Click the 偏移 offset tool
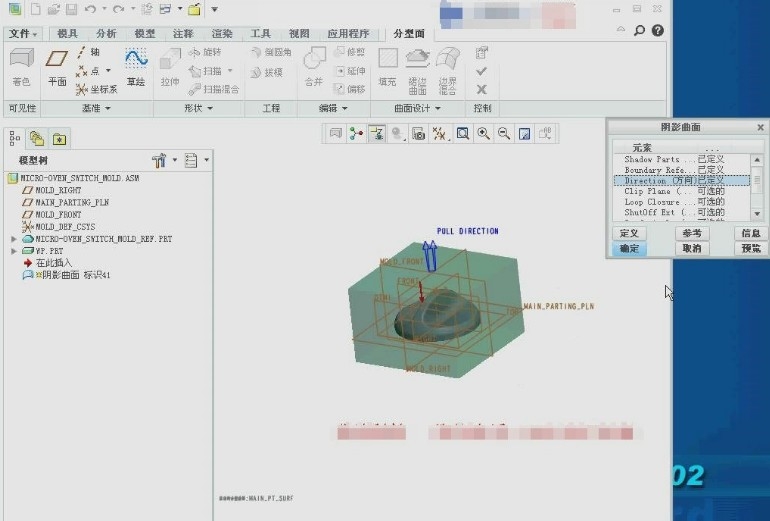 [350, 89]
